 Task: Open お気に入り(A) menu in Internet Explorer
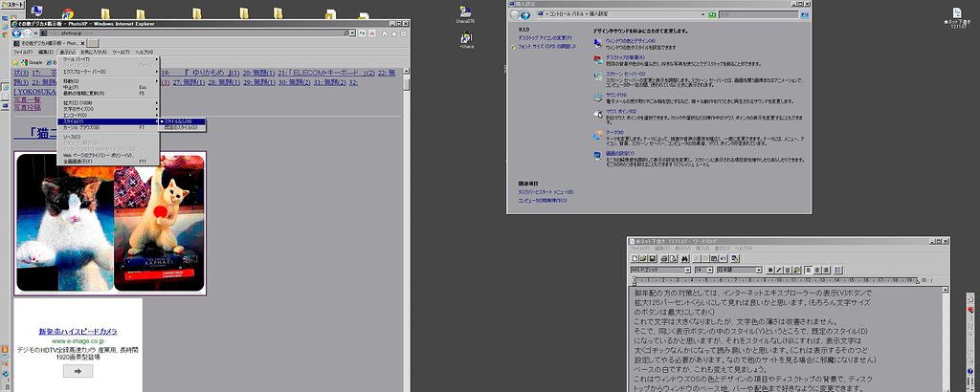click(94, 52)
